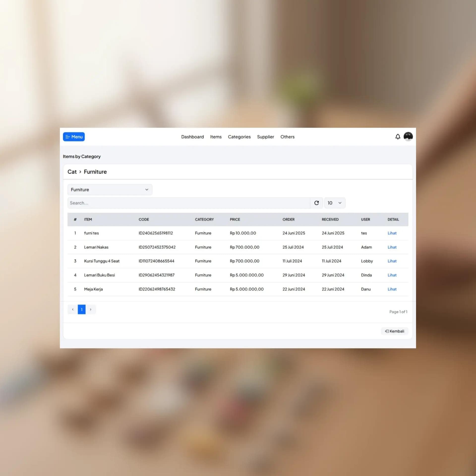Select page 1 in pagination

tap(82, 309)
